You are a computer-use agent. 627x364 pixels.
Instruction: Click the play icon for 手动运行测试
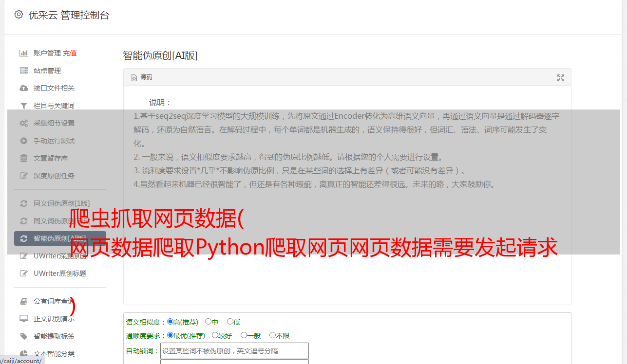coord(23,141)
